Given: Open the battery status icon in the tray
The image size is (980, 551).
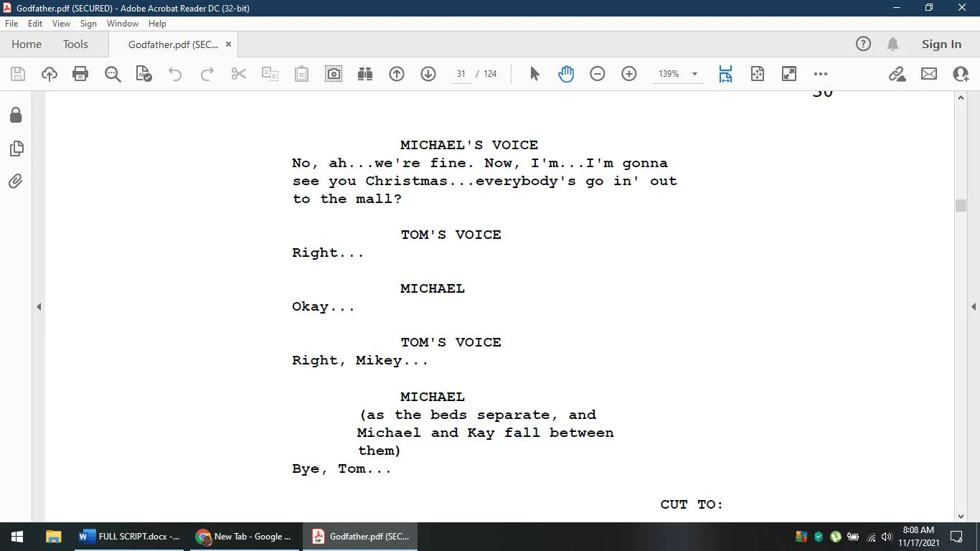Looking at the screenshot, I should coord(853,537).
